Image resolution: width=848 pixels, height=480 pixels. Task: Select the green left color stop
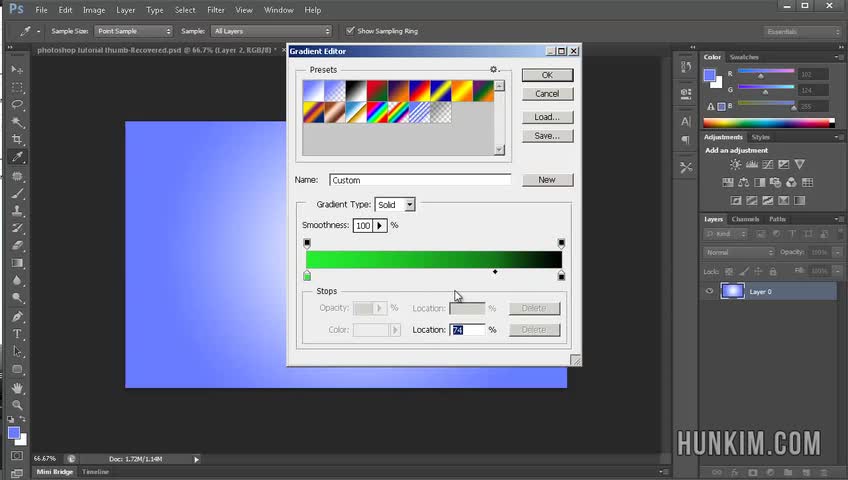pyautogui.click(x=307, y=276)
